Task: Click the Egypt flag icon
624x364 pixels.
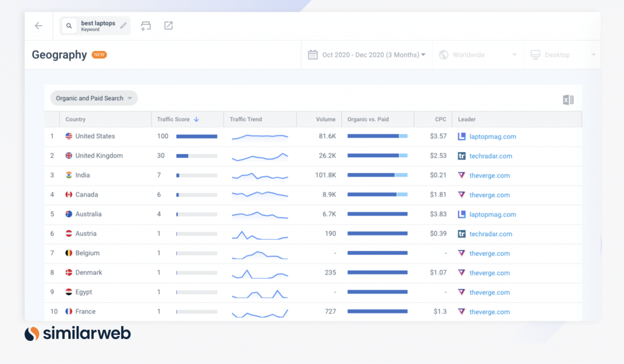Action: click(69, 292)
